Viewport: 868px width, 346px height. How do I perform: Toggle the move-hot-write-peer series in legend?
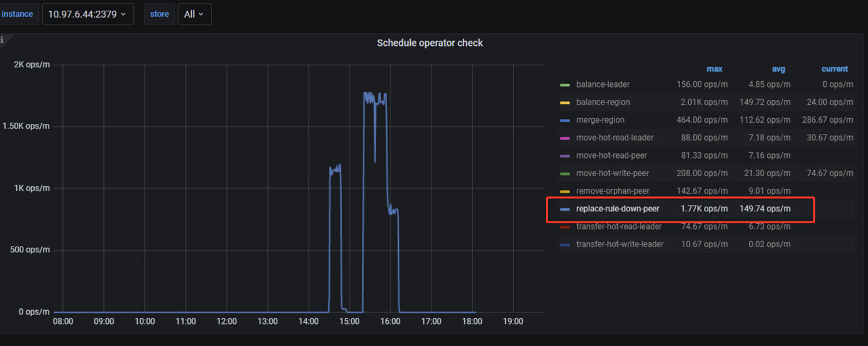[x=613, y=173]
